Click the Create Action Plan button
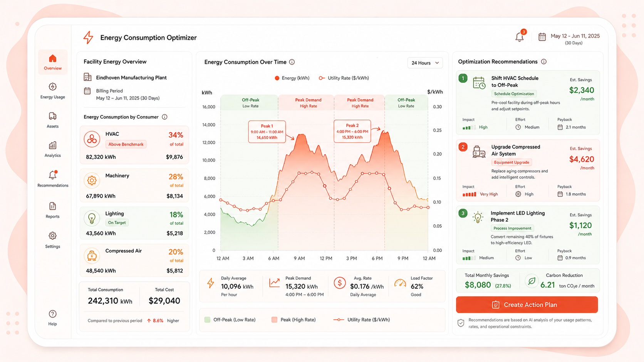The height and width of the screenshot is (362, 644). (527, 305)
